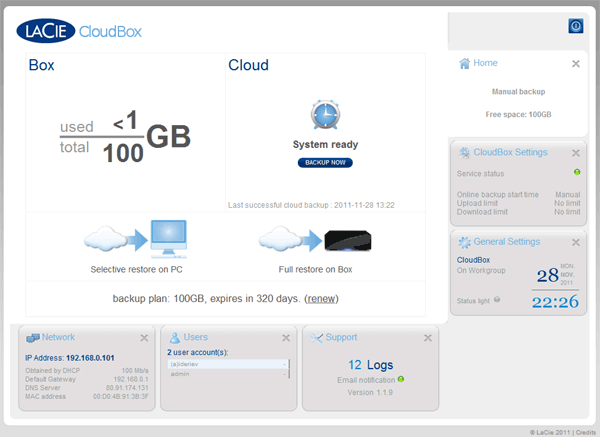Viewport: 600px width, 437px height.
Task: Close the Support widget
Action: 428,338
